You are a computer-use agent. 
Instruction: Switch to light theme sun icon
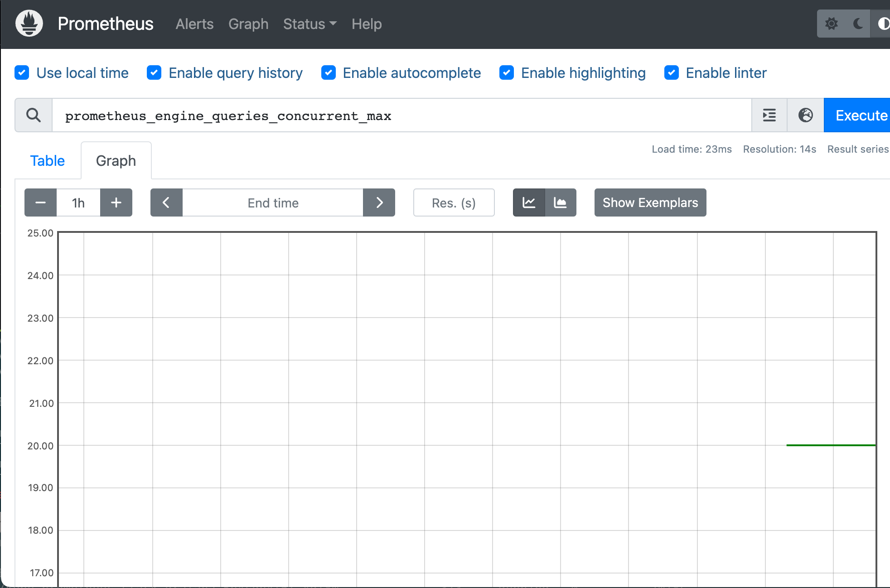[x=831, y=24]
